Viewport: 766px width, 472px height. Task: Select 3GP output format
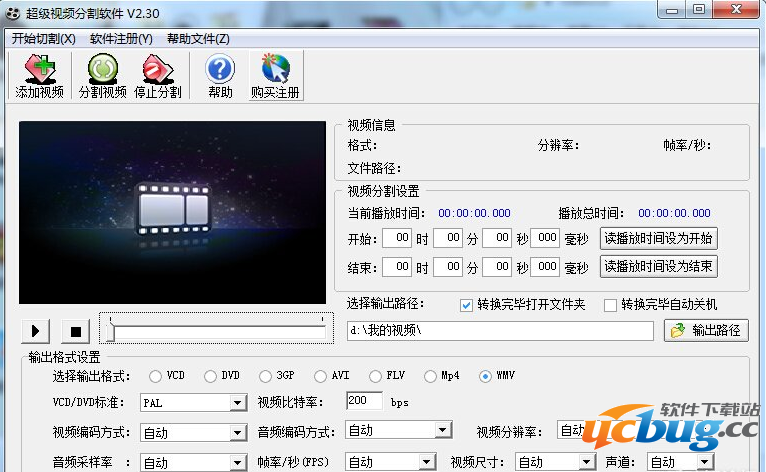click(265, 376)
